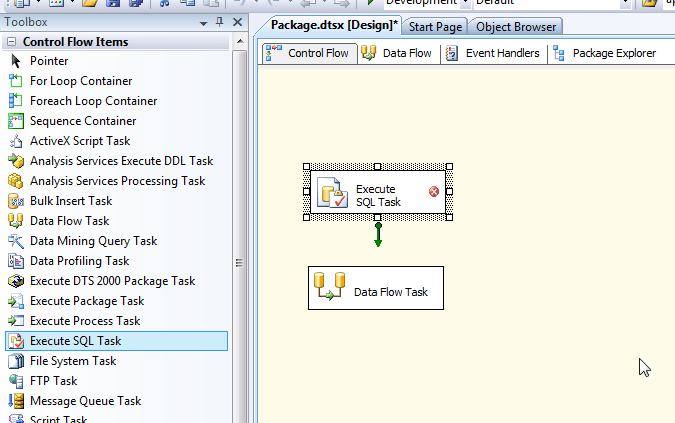
Task: Open the Package Explorer tab
Action: click(x=605, y=53)
